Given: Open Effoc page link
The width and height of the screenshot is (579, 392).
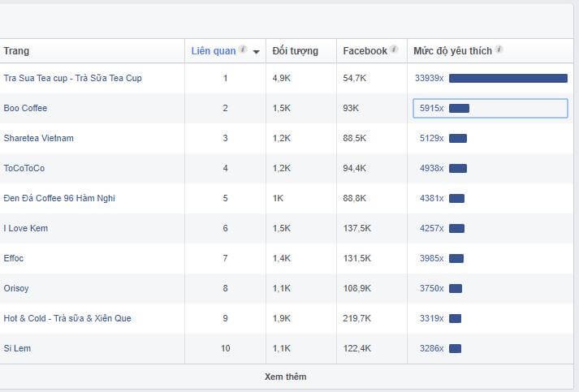Looking at the screenshot, I should tap(14, 258).
